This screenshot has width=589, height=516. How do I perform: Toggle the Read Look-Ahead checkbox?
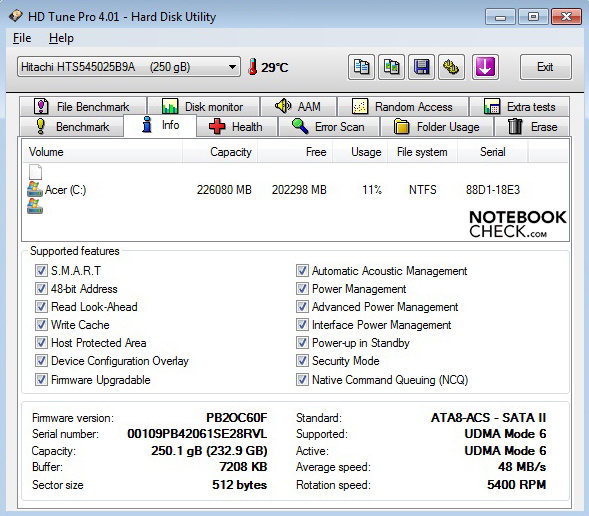(41, 306)
